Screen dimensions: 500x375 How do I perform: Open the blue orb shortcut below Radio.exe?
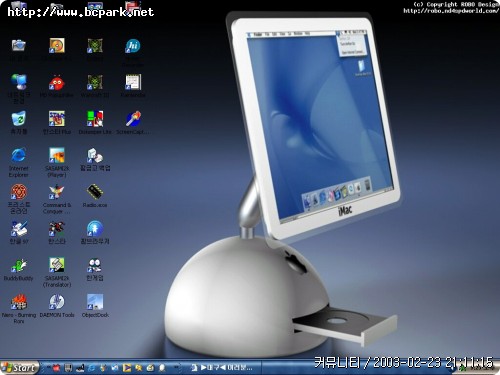point(95,229)
